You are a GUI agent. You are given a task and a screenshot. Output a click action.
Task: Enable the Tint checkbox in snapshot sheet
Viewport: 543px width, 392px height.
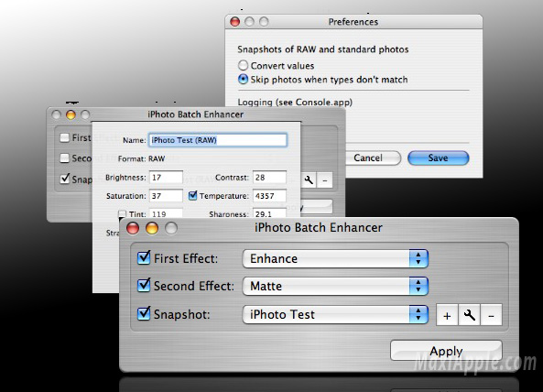(123, 213)
